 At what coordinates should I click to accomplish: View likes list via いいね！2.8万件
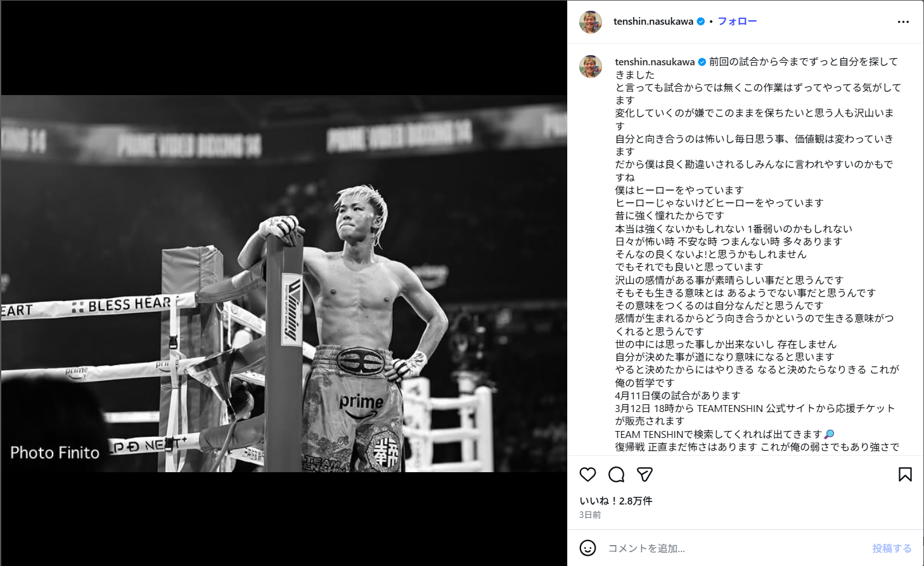coord(615,501)
